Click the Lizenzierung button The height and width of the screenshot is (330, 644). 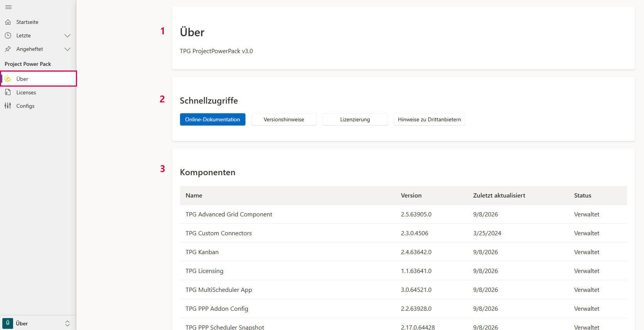(x=355, y=119)
